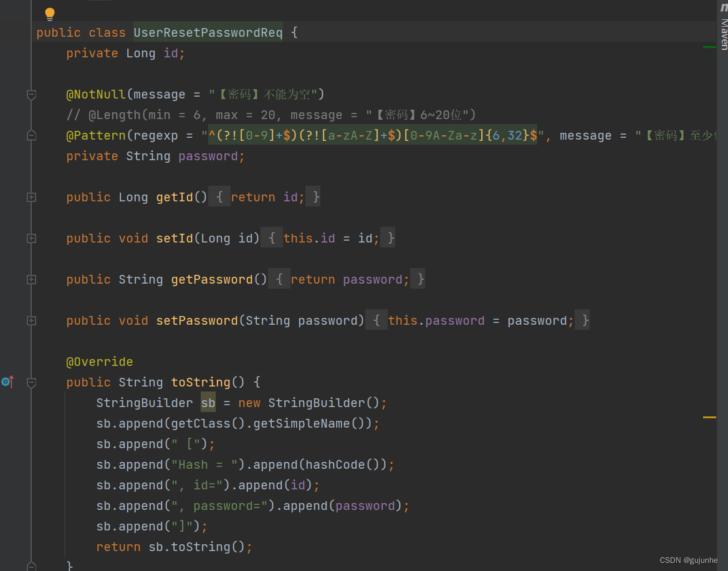Image resolution: width=728 pixels, height=571 pixels.
Task: Click the @Override annotation
Action: click(x=99, y=362)
